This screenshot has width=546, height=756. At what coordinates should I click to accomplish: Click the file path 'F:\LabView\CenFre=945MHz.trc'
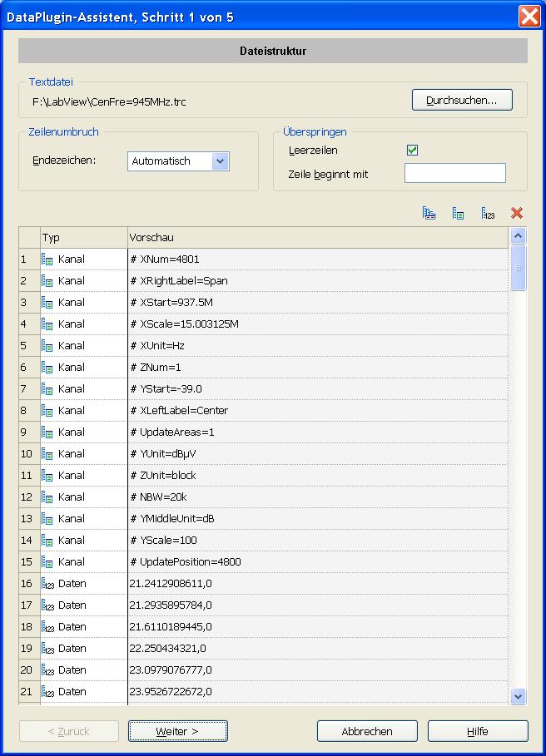pyautogui.click(x=109, y=102)
